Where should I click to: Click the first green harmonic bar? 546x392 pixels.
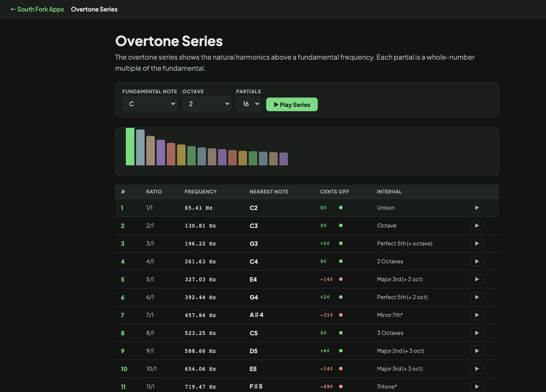point(130,147)
